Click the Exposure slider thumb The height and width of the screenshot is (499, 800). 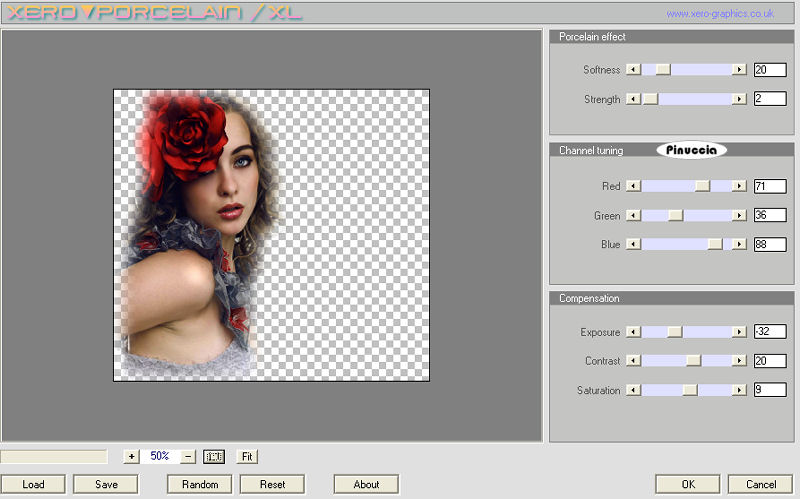[x=674, y=332]
